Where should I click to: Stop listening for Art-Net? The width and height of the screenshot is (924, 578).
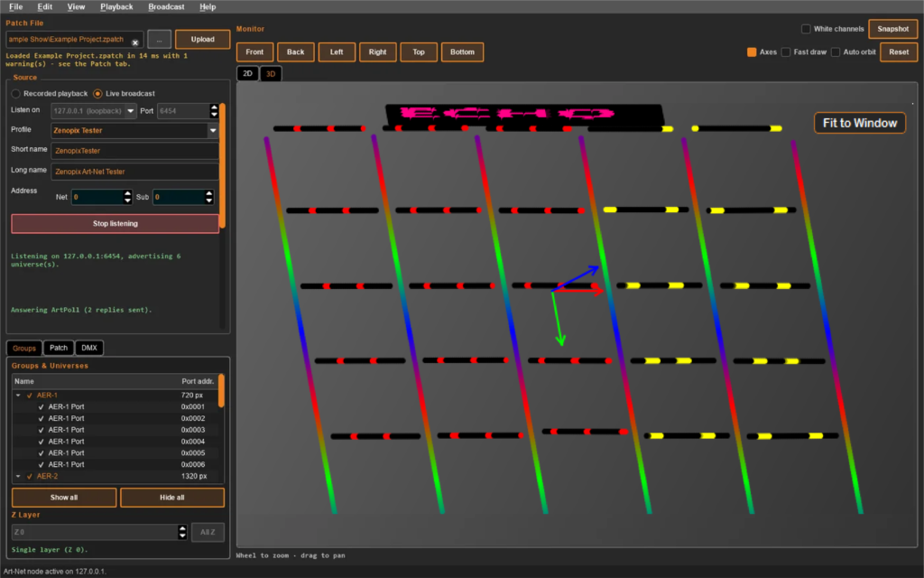pyautogui.click(x=115, y=224)
